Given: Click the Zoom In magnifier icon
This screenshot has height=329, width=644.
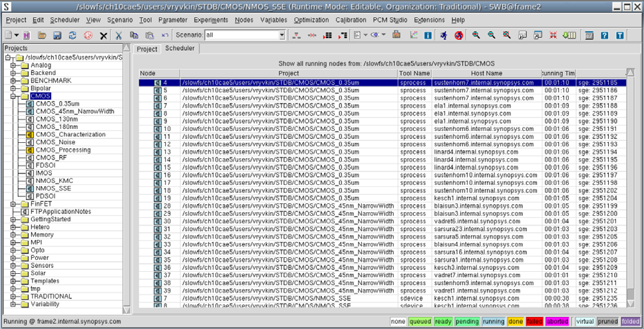Looking at the screenshot, I should [x=476, y=35].
